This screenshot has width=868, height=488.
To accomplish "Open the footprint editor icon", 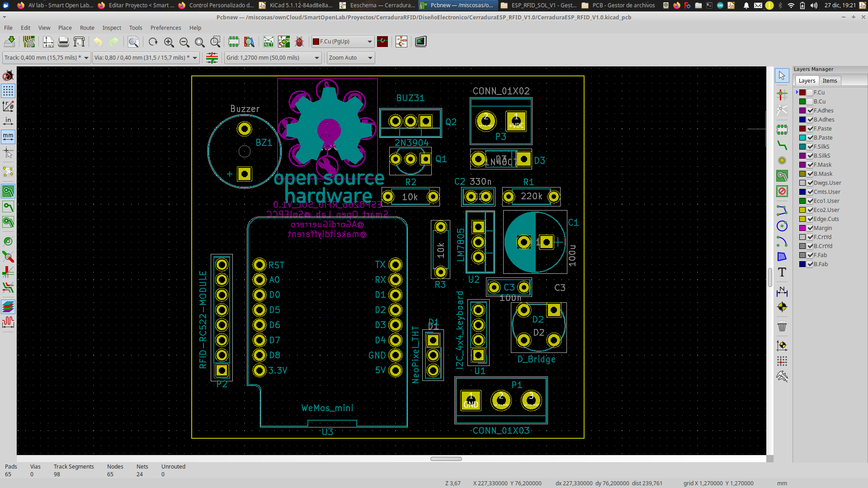I will (233, 42).
